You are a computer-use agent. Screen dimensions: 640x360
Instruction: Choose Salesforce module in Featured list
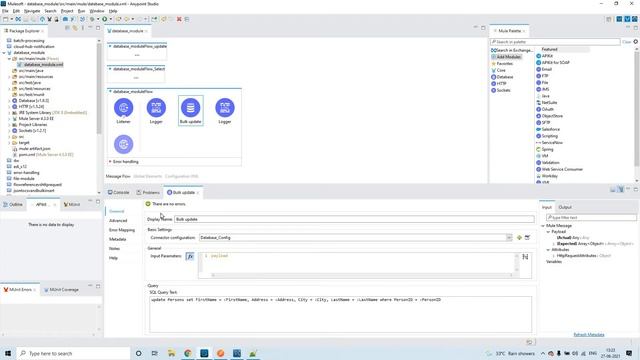[x=548, y=129]
